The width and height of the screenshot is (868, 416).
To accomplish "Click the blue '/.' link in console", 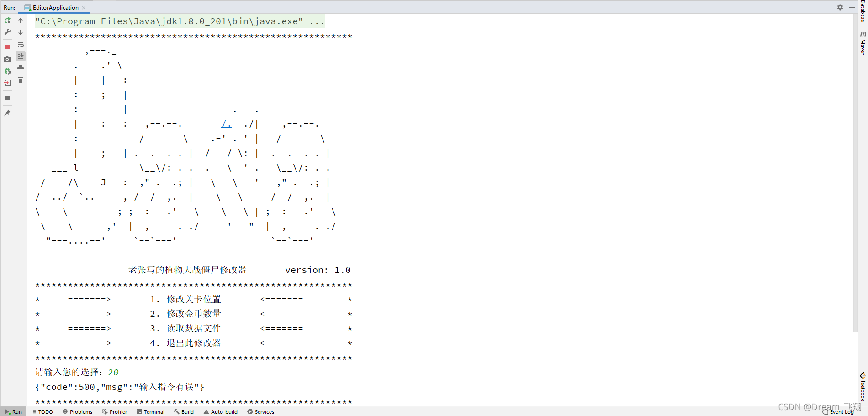I will 227,124.
